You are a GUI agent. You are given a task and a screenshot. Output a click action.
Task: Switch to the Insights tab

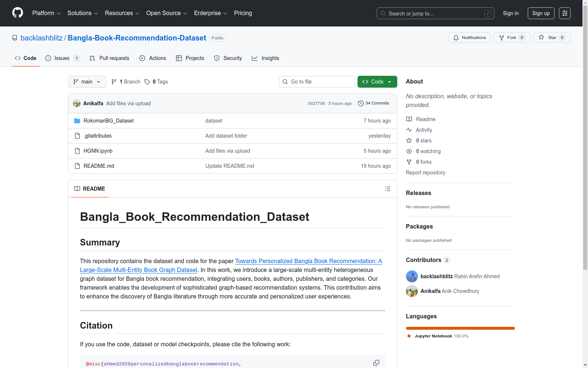266,58
